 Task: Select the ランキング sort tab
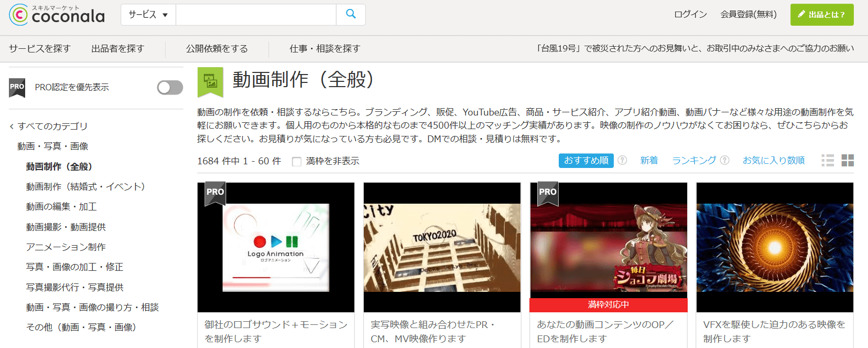click(694, 161)
